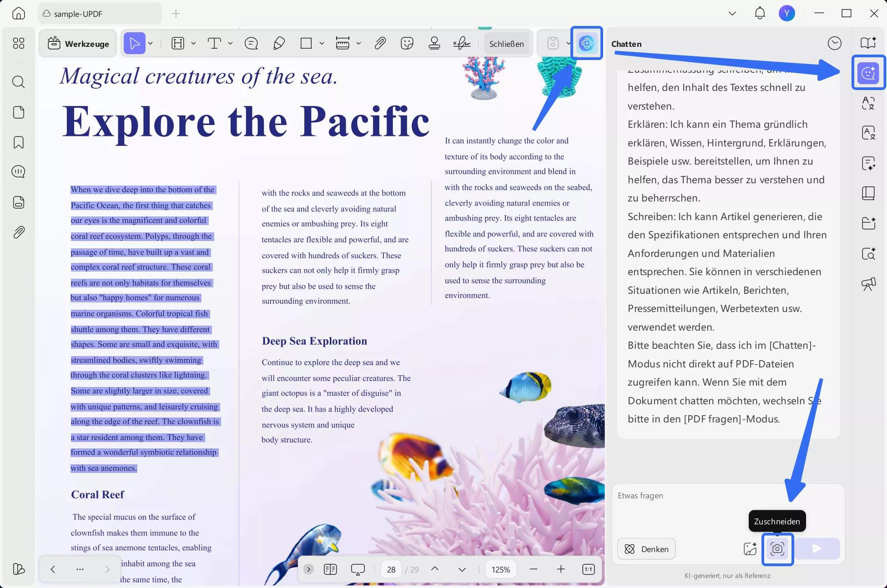
Task: Toggle the Denken thinking mode
Action: coord(646,549)
